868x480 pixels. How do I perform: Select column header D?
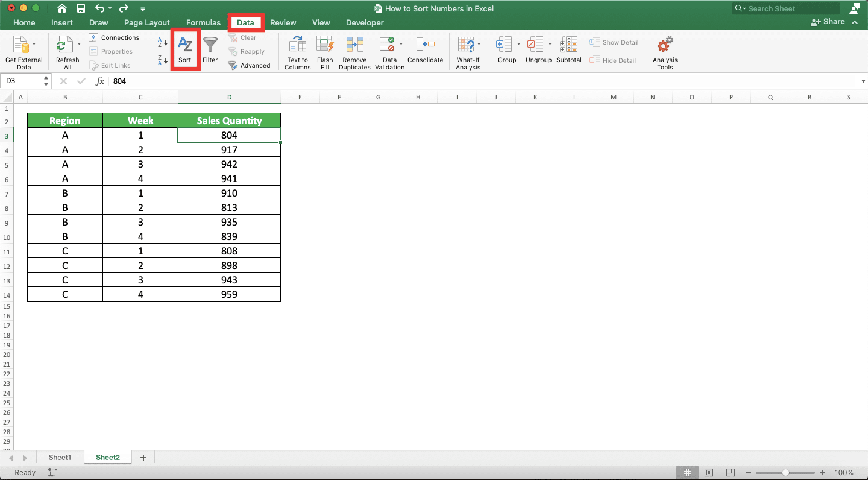click(x=229, y=97)
